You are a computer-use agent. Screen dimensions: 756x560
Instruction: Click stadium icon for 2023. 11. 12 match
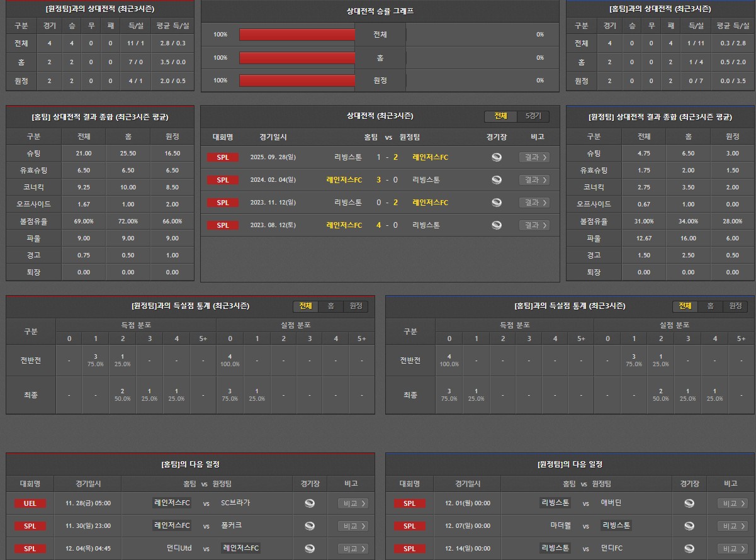pos(497,203)
